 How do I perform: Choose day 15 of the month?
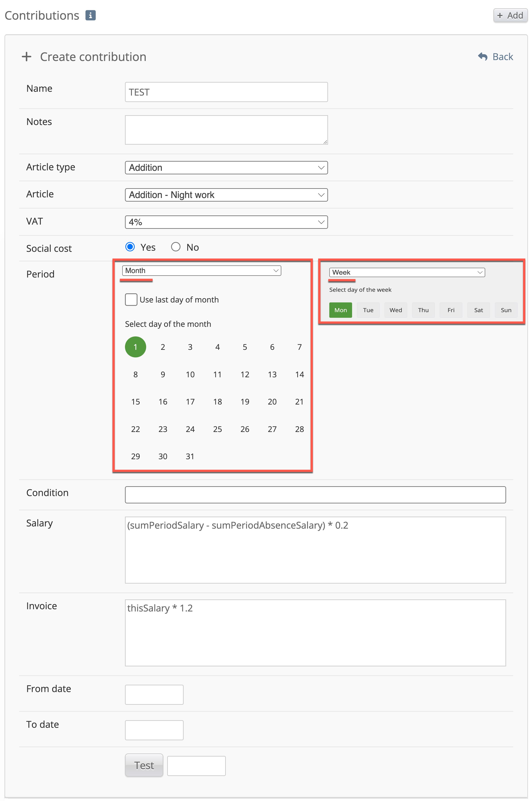(x=135, y=402)
